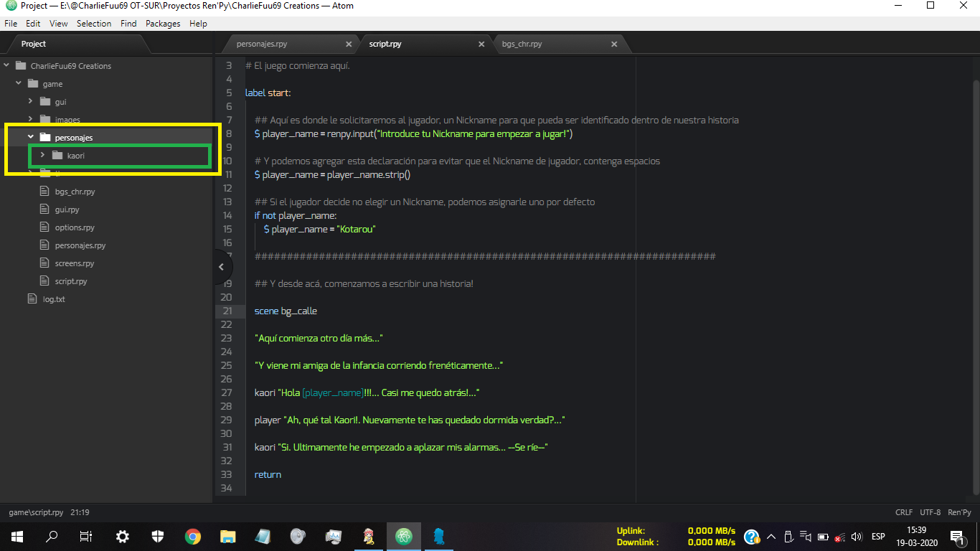
Task: Open the Packages menu
Action: (163, 24)
